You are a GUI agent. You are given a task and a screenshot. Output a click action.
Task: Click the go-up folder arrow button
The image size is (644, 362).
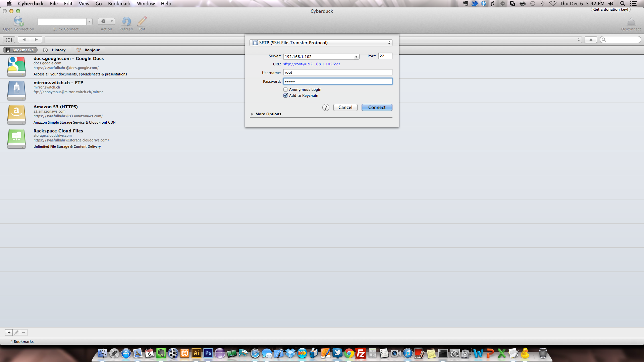click(x=591, y=40)
